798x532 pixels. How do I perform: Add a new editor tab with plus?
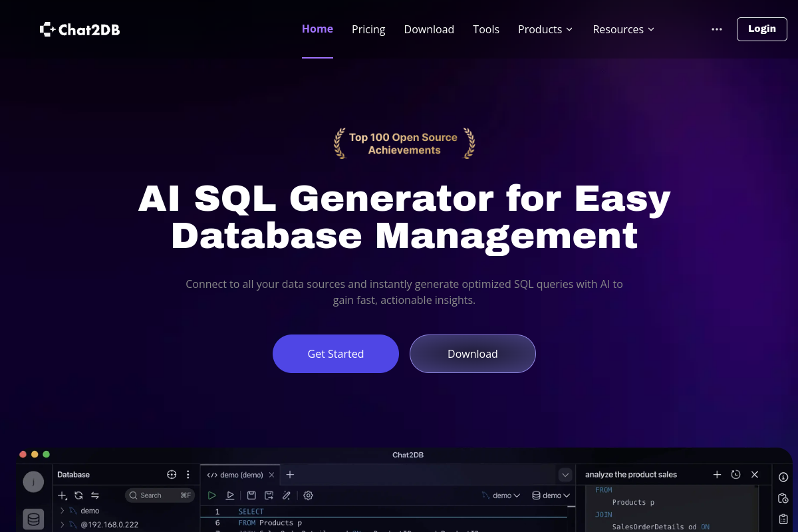point(290,475)
